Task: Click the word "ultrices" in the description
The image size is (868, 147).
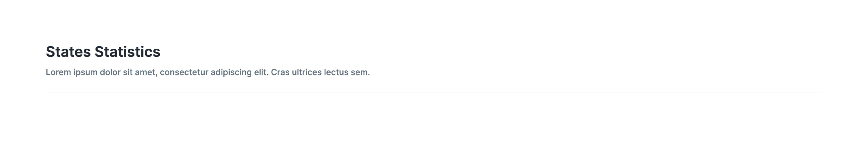Action: tap(307, 72)
